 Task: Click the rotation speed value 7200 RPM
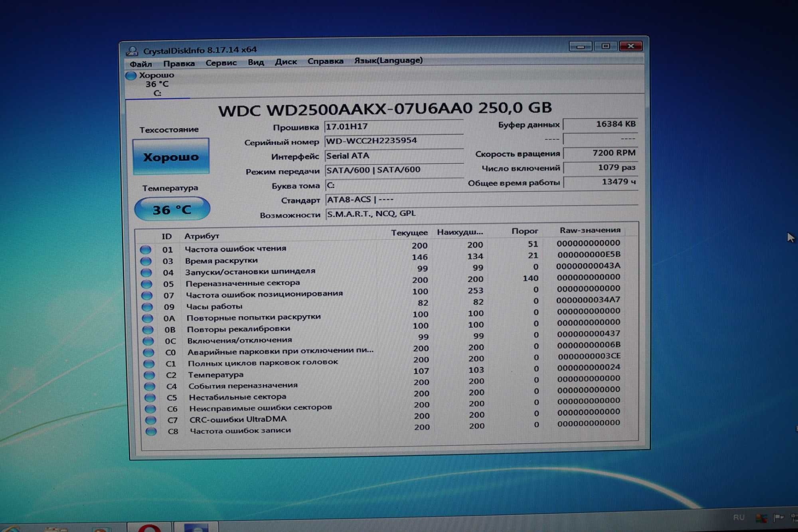click(600, 153)
